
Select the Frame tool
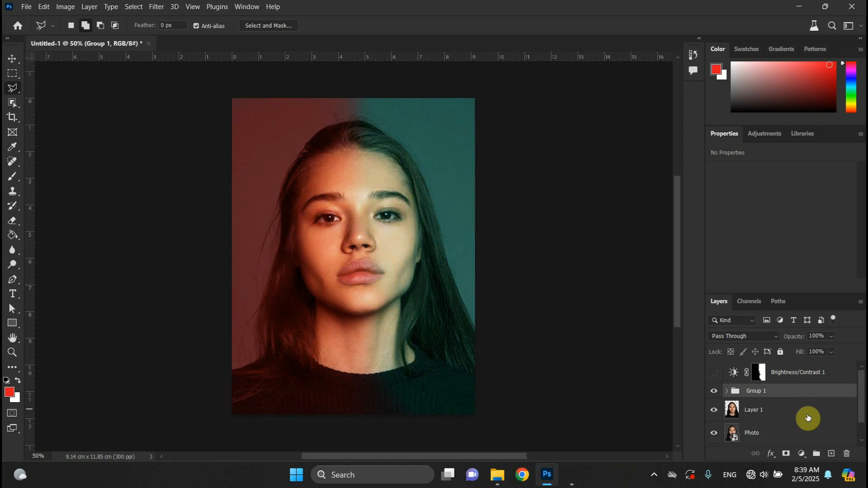point(12,132)
